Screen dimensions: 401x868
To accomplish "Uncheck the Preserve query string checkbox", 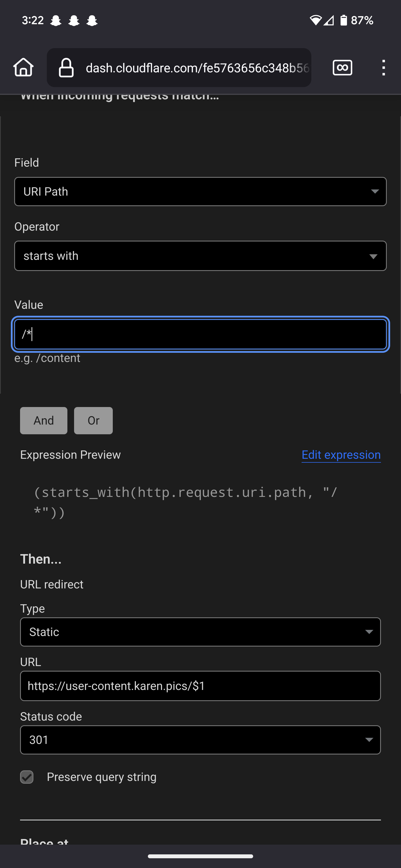I will [x=27, y=777].
